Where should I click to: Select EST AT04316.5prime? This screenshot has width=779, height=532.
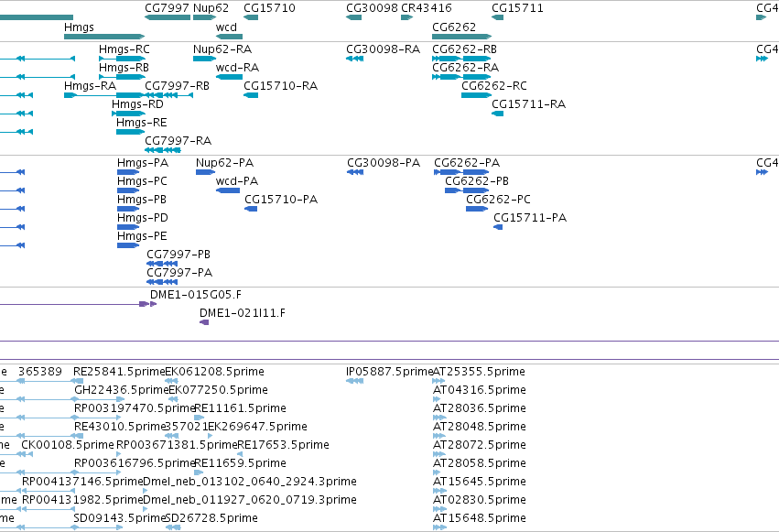pyautogui.click(x=480, y=390)
